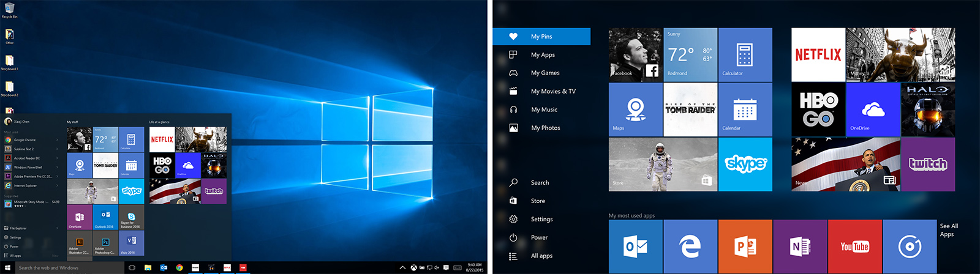980x274 pixels.
Task: Click the volume icon in the system tray
Action: click(437, 267)
